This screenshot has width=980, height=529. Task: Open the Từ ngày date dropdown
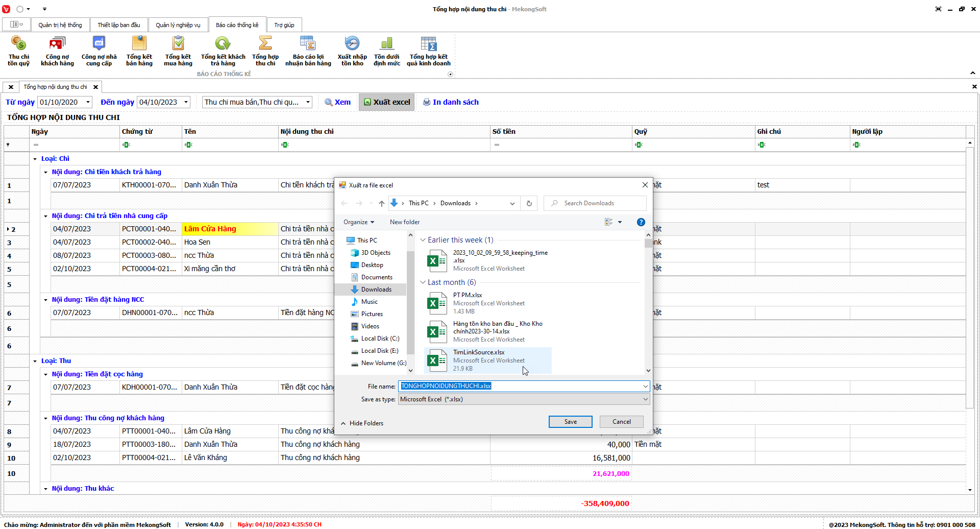tap(88, 102)
